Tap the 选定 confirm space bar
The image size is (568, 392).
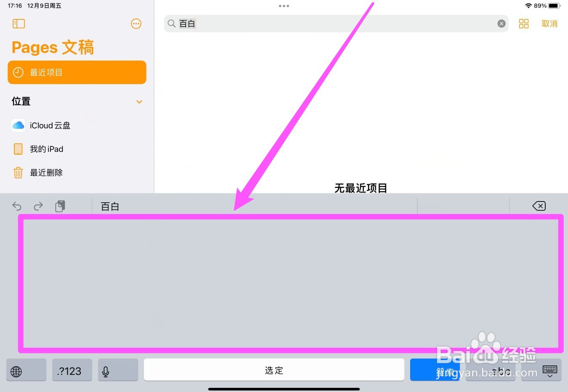click(274, 370)
